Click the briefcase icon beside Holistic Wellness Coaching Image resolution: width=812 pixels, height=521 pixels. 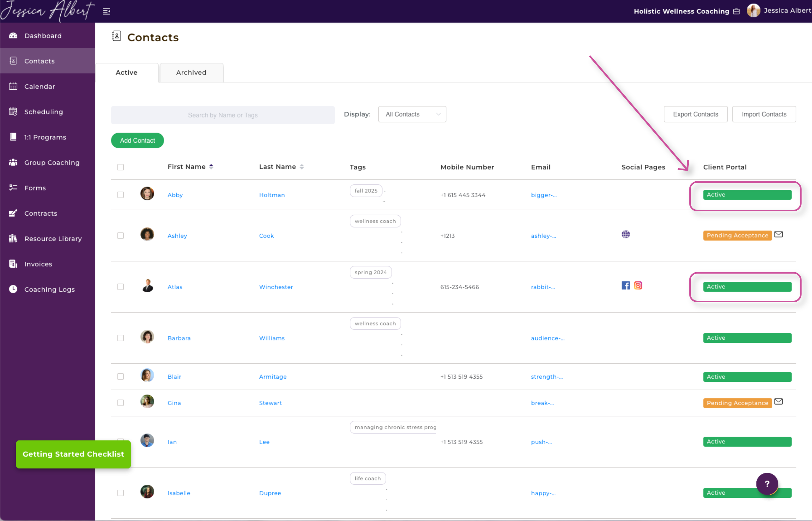[x=736, y=11]
